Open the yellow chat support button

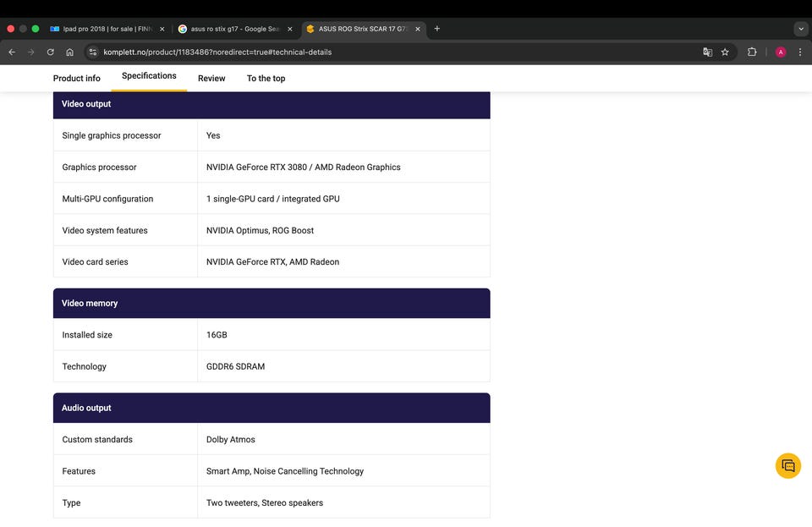pyautogui.click(x=788, y=465)
